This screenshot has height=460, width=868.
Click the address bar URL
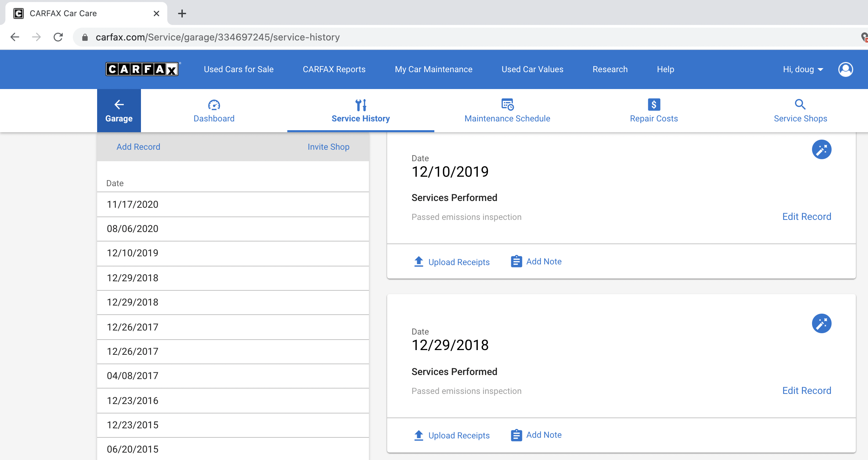tap(218, 37)
